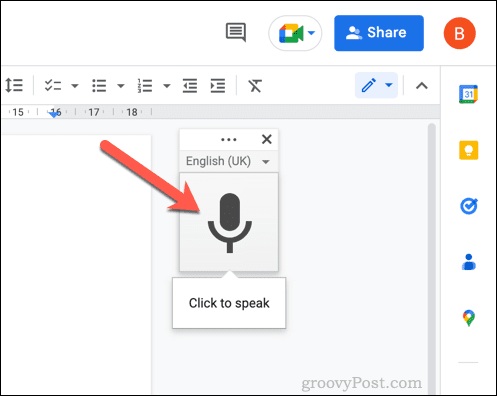Close the voice typing popup
This screenshot has height=396, width=497.
[267, 139]
